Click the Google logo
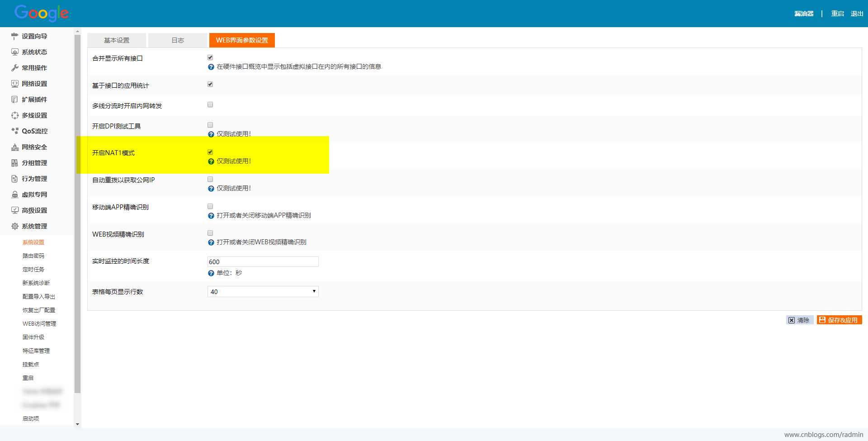This screenshot has width=868, height=441. tap(42, 13)
